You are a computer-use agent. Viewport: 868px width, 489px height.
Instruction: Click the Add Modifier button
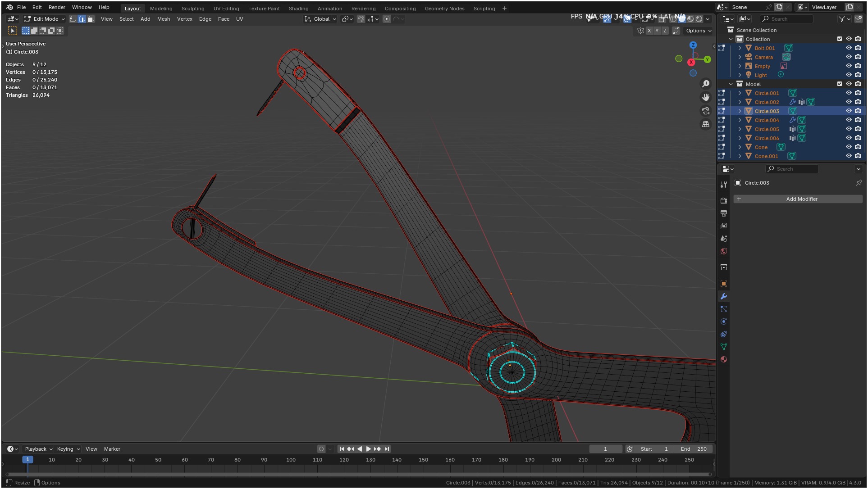798,199
